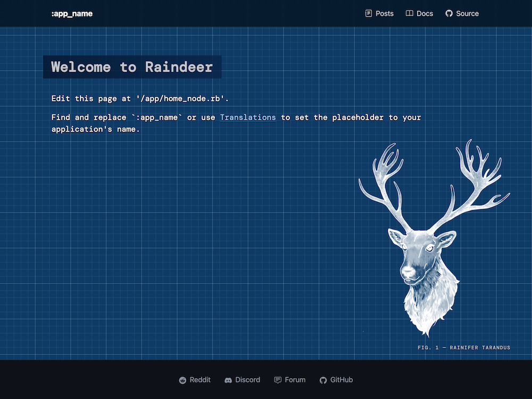Screen dimensions: 532x399
Task: Follow the Translations hyperlink
Action: [x=248, y=118]
